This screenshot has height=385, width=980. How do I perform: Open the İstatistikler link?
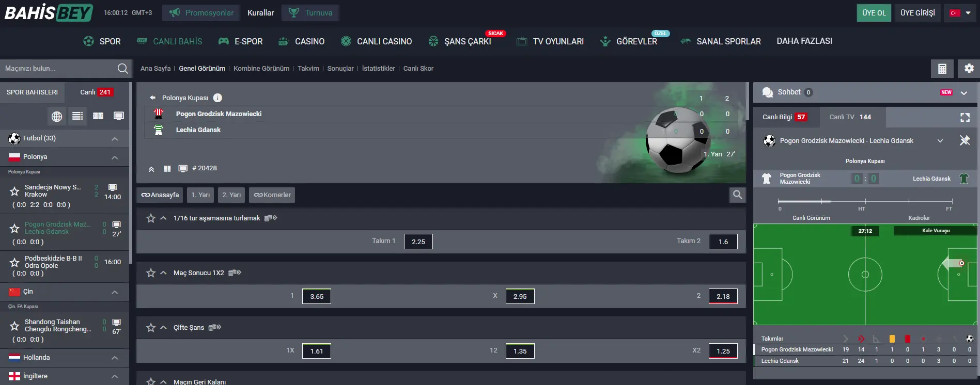379,69
